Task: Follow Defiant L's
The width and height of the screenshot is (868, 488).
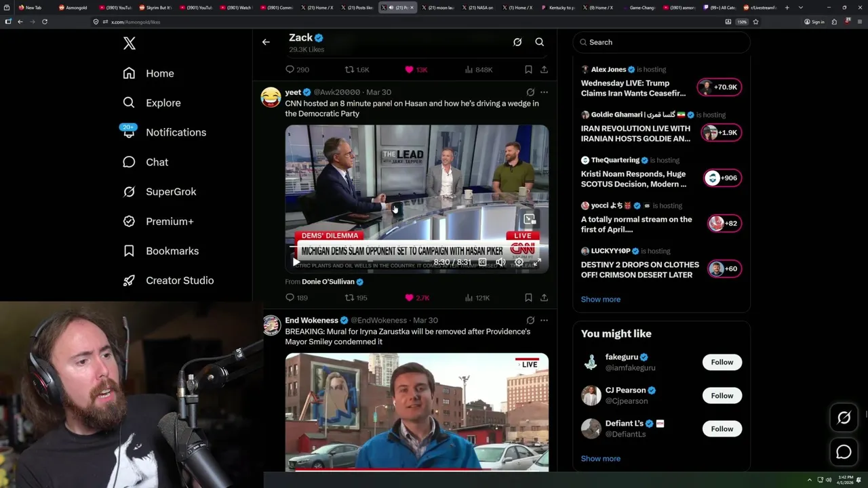Action: click(722, 428)
